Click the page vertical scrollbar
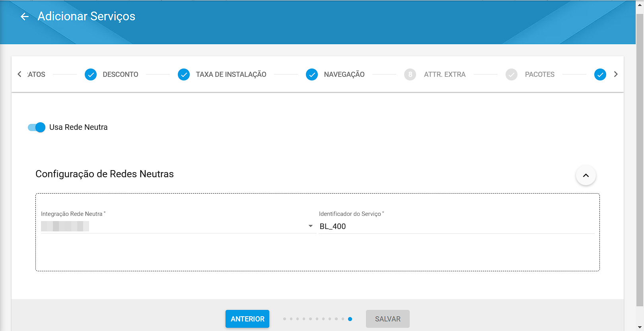Image resolution: width=644 pixels, height=331 pixels. [x=640, y=159]
